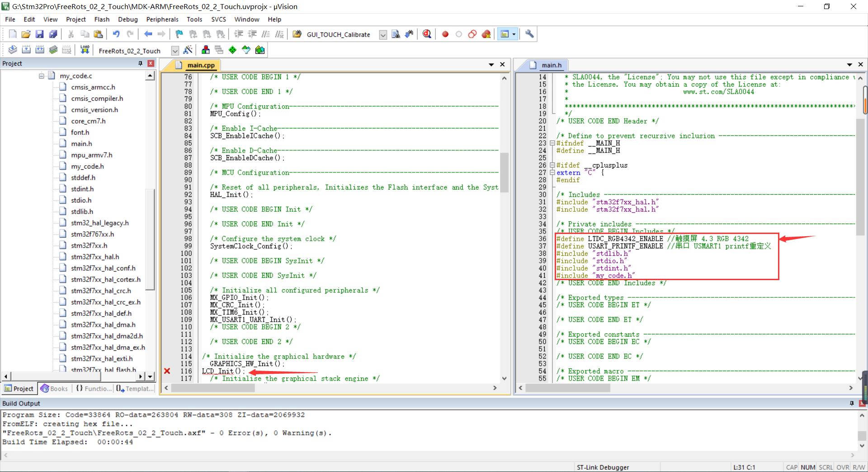Open Manage Run-Time Environment green diamond icon
This screenshot has width=868, height=472.
[x=232, y=50]
